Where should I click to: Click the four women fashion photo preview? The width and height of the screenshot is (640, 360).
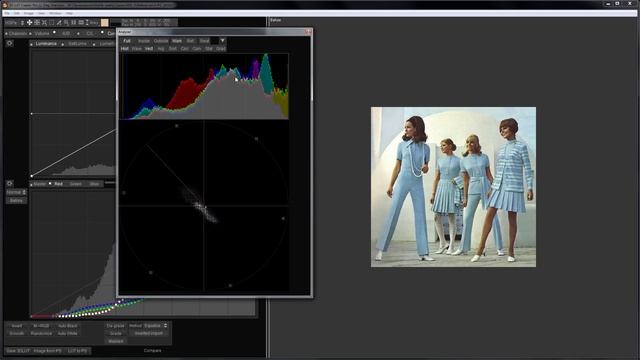(453, 187)
